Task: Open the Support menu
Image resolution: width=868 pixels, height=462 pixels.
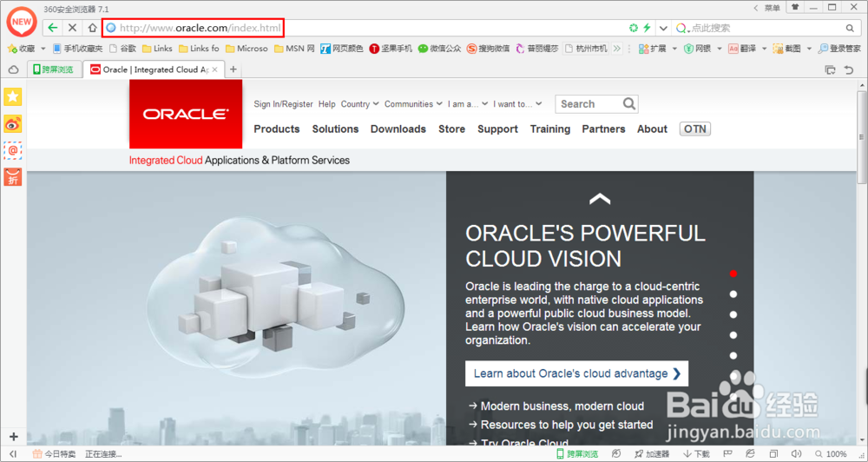Action: tap(497, 129)
